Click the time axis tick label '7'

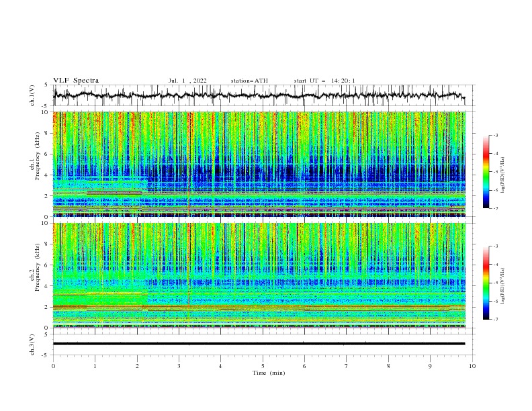coord(347,366)
